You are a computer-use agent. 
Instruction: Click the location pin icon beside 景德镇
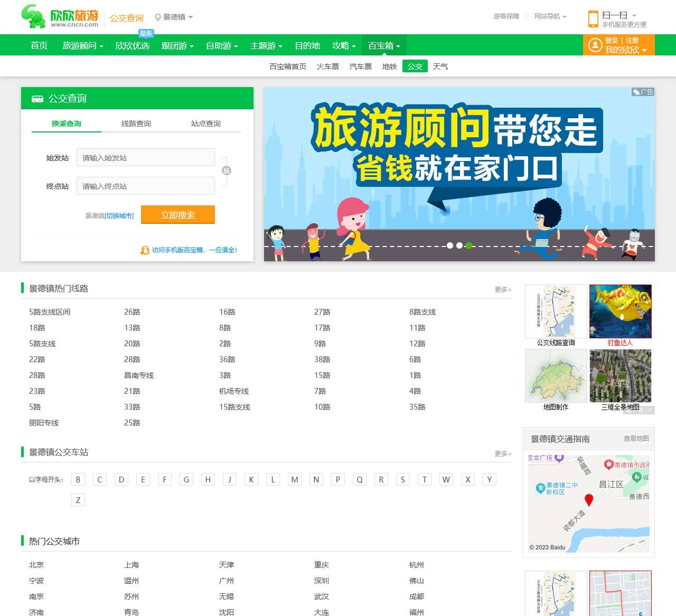[x=157, y=17]
